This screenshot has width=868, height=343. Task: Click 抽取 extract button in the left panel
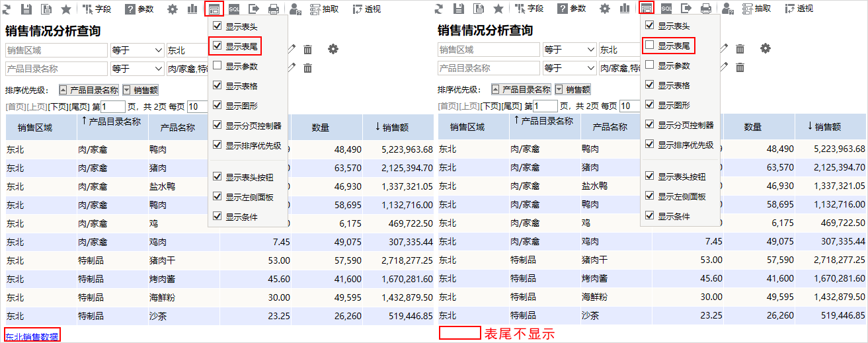tap(325, 9)
